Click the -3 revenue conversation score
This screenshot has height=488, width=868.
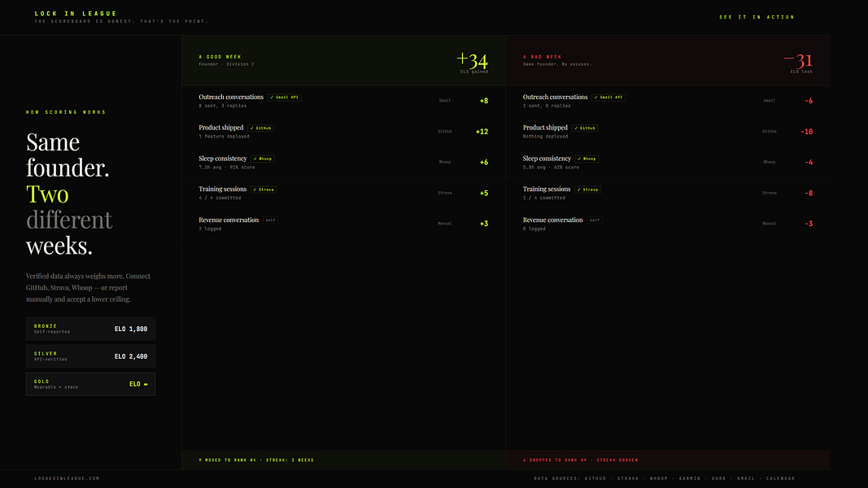(809, 224)
